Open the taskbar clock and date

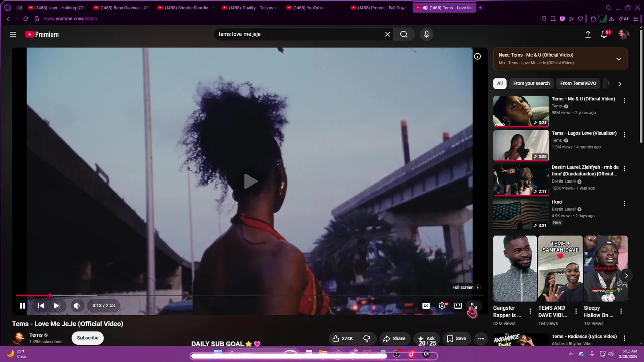click(629, 354)
